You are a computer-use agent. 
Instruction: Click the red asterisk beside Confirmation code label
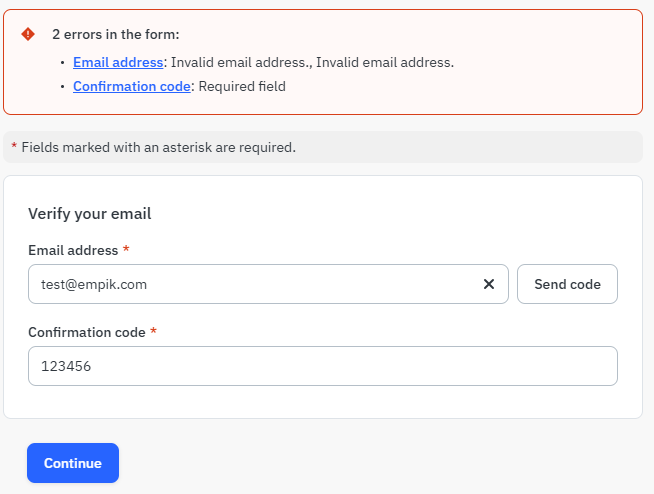(153, 332)
